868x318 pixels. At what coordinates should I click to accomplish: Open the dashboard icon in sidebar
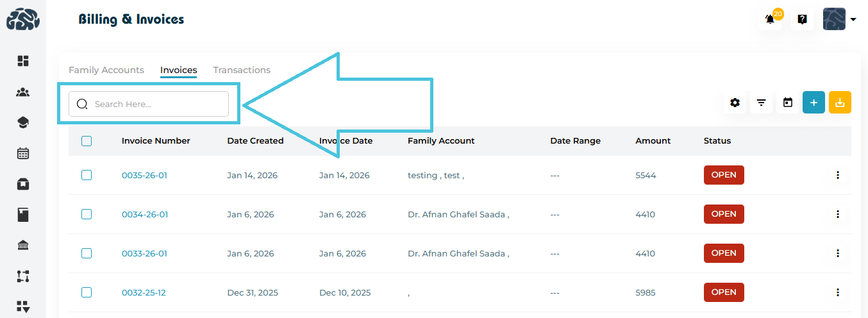[23, 61]
